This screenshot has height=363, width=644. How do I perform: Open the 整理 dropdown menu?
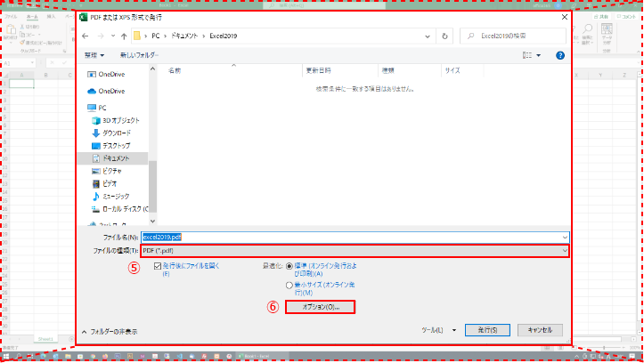pos(94,55)
